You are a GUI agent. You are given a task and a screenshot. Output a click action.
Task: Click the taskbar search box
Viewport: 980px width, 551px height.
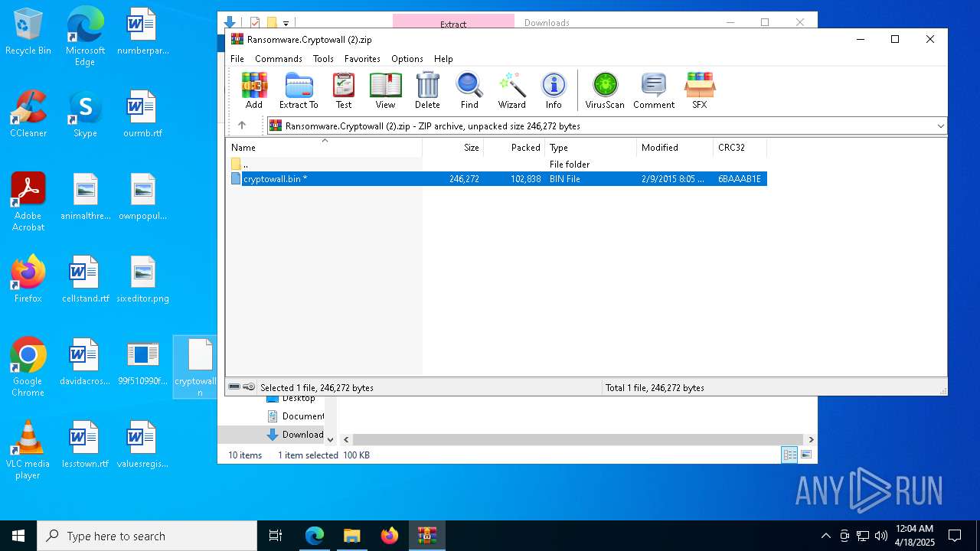(147, 536)
